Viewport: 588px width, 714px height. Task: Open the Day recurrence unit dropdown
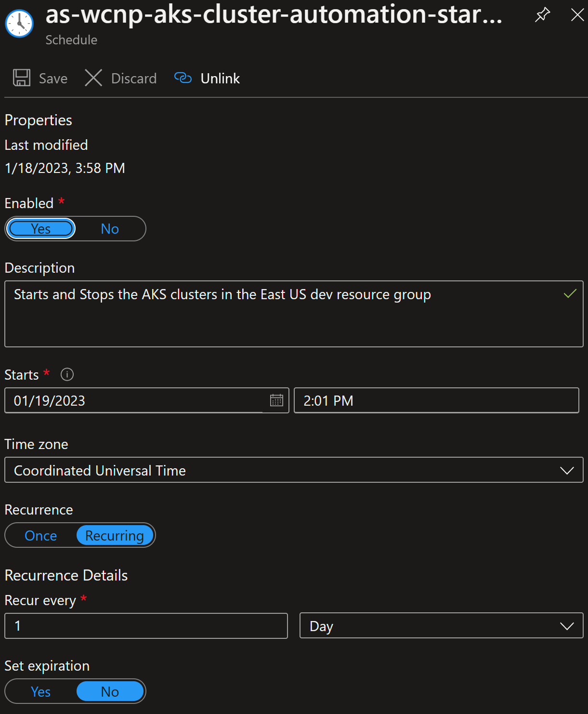(567, 626)
